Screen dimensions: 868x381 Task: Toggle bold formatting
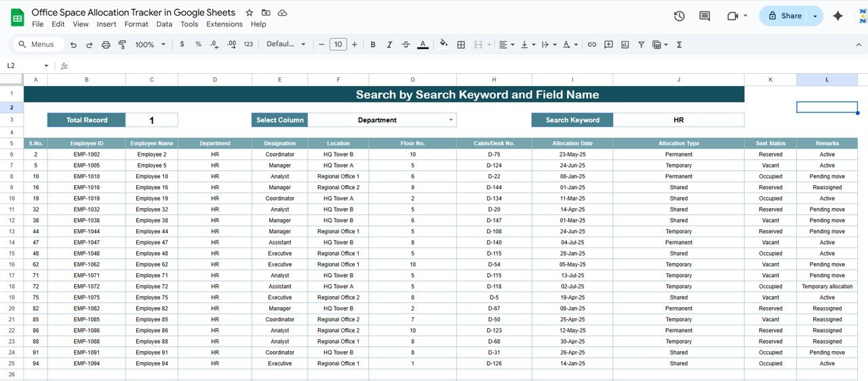point(373,45)
